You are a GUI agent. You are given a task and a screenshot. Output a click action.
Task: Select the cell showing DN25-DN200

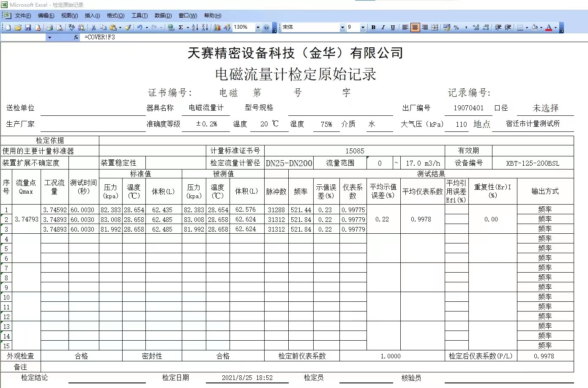pyautogui.click(x=289, y=163)
